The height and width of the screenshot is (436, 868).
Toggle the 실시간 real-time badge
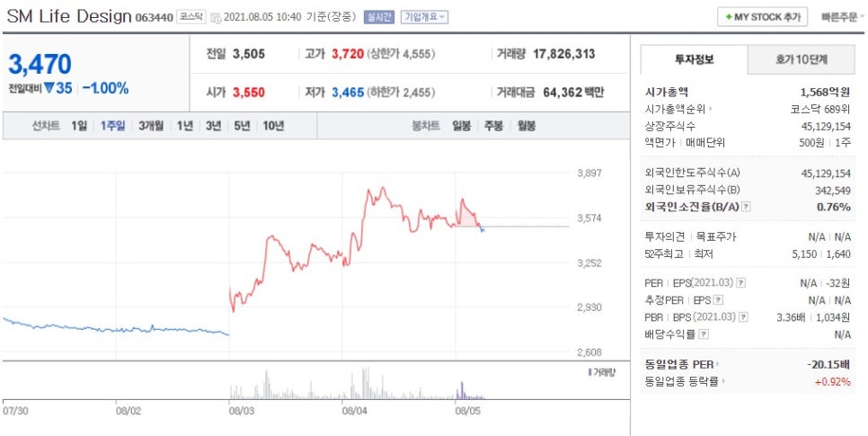378,17
